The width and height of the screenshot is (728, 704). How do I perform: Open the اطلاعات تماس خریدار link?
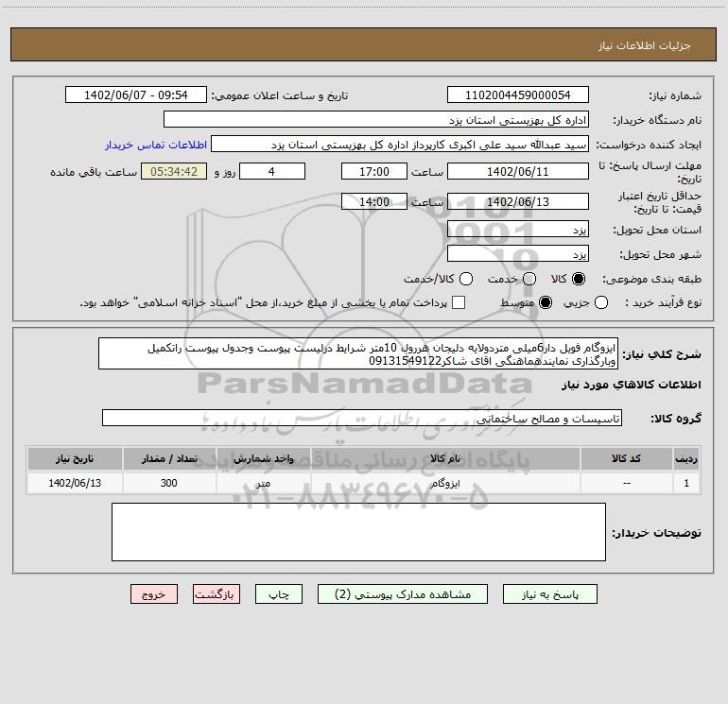coord(156,145)
